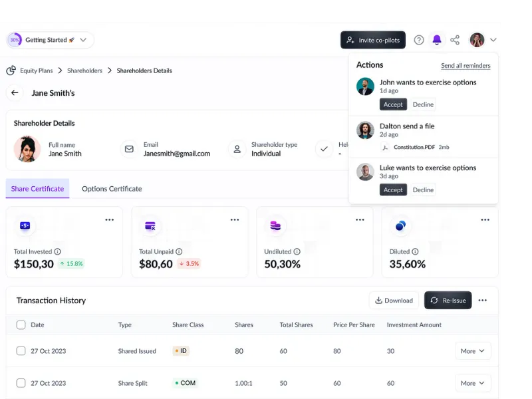Open the help question mark icon

tap(419, 40)
